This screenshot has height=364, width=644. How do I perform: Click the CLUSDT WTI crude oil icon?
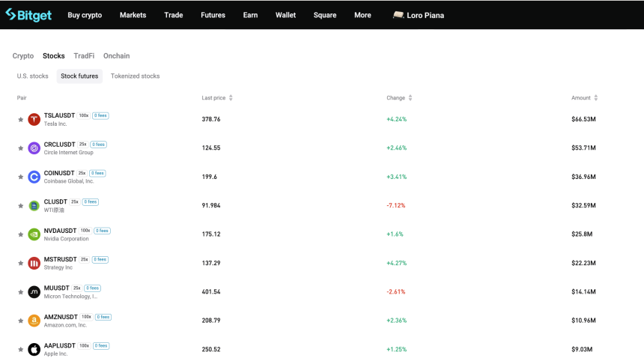[x=34, y=206]
